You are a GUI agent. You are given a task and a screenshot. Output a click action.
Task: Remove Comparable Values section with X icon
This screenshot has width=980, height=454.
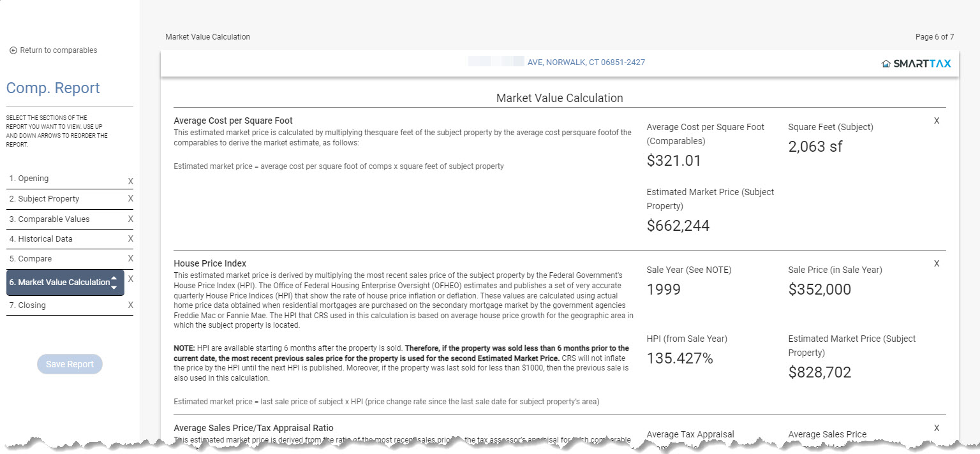tap(130, 219)
